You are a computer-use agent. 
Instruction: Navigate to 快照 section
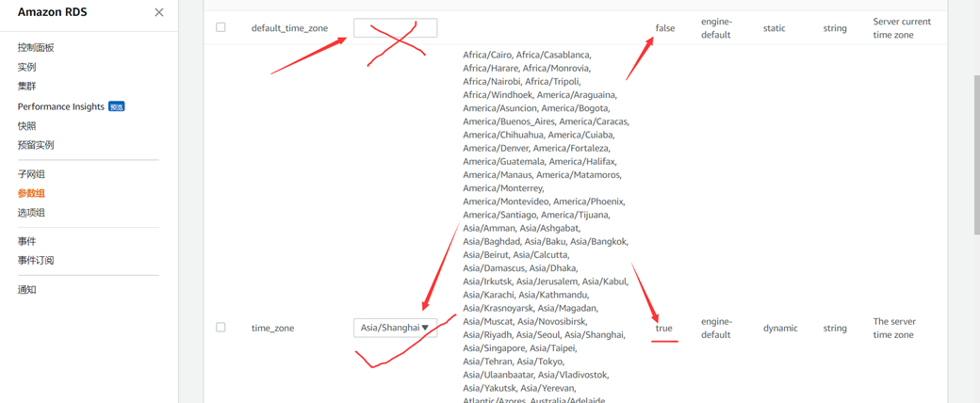(26, 125)
